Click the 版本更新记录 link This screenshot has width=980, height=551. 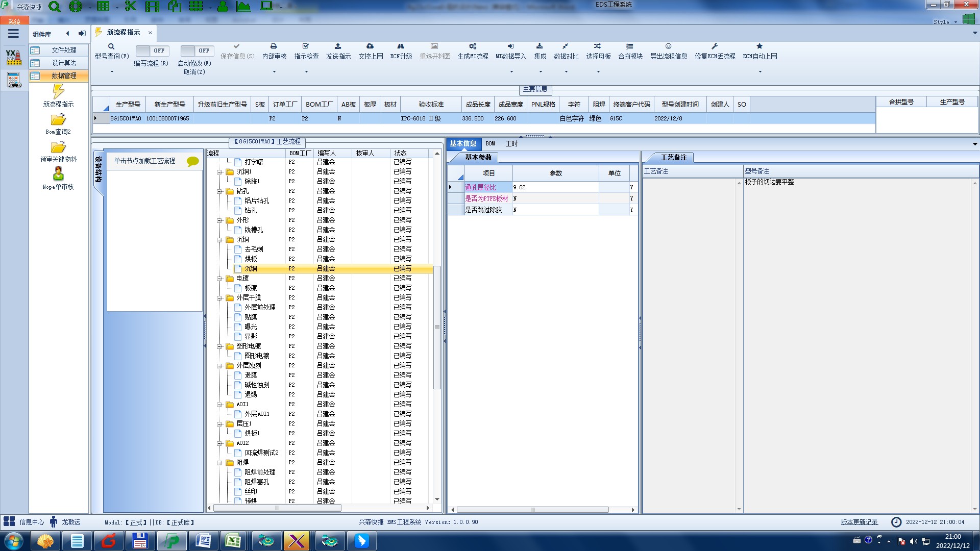[859, 522]
